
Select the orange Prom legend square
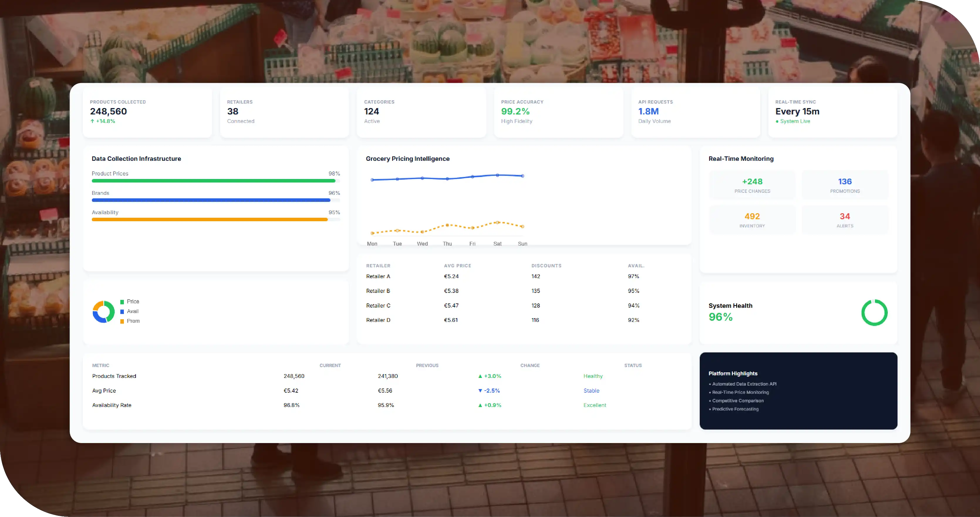(122, 322)
